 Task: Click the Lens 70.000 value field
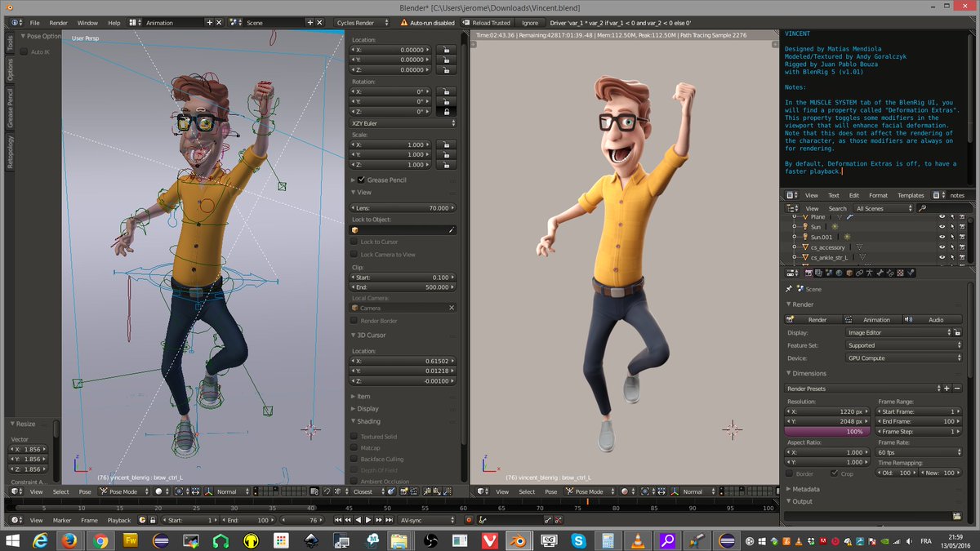point(403,208)
